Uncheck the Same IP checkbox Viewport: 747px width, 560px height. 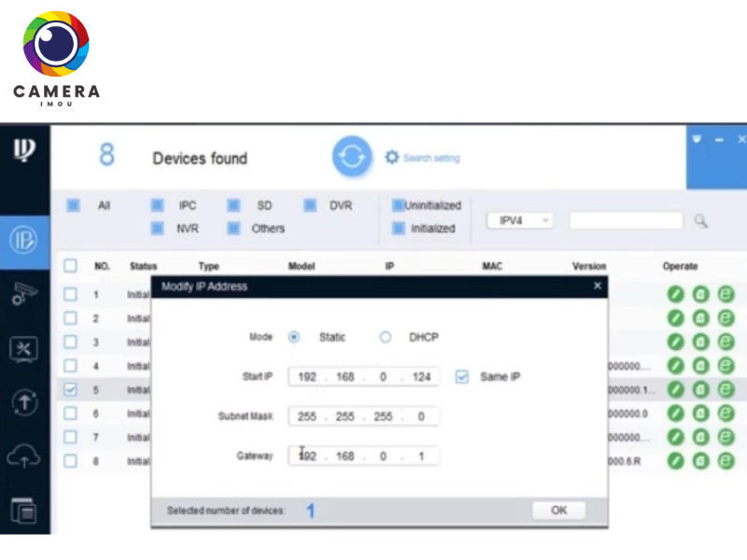pos(462,376)
